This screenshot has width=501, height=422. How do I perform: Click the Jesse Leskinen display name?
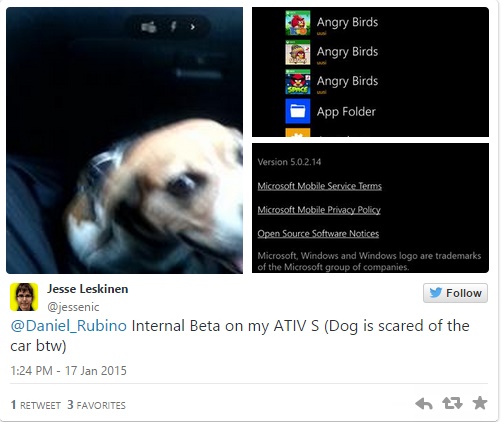click(x=87, y=289)
